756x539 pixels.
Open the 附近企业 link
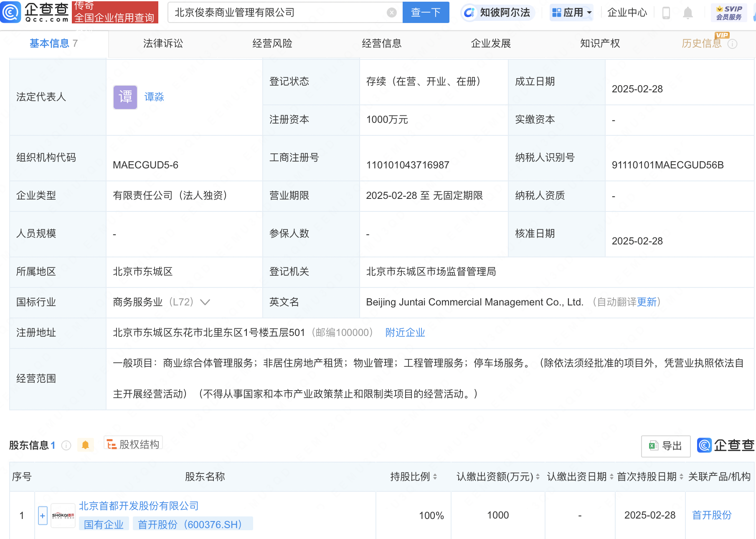(405, 333)
